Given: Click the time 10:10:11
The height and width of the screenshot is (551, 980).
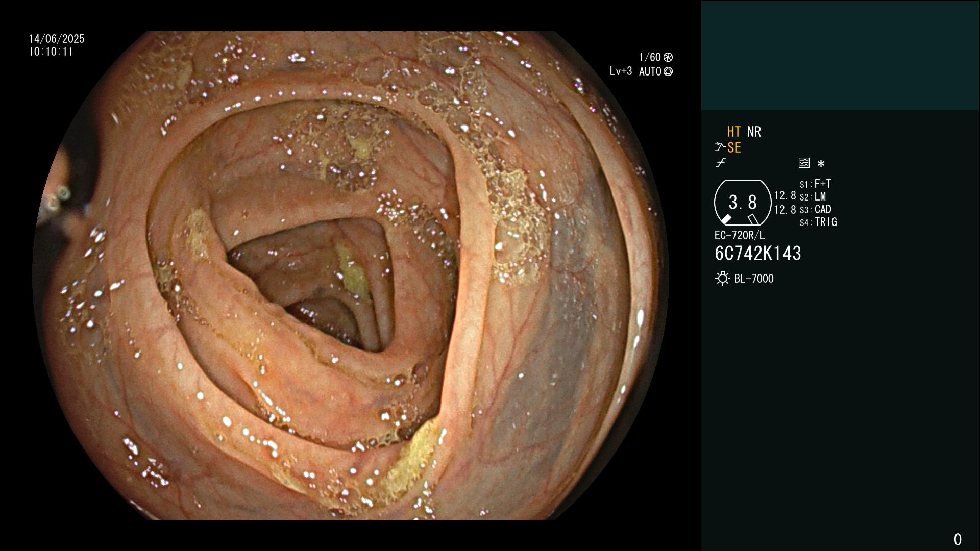Looking at the screenshot, I should tap(51, 52).
